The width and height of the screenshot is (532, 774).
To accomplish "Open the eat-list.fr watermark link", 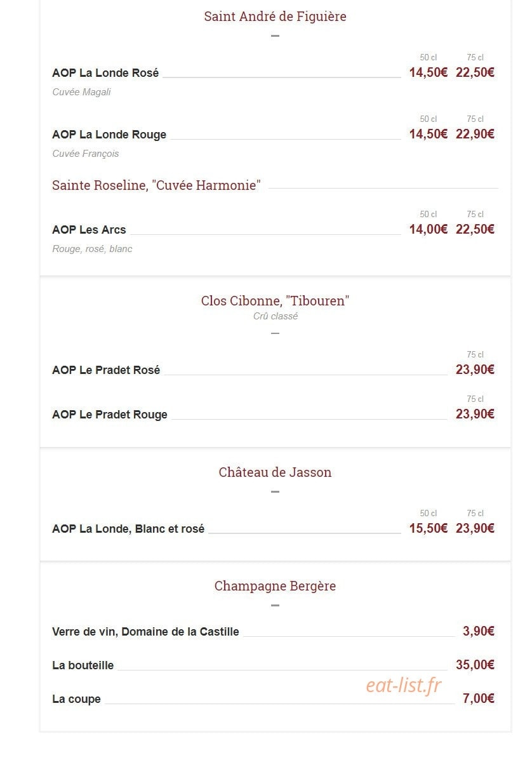I will 403,685.
